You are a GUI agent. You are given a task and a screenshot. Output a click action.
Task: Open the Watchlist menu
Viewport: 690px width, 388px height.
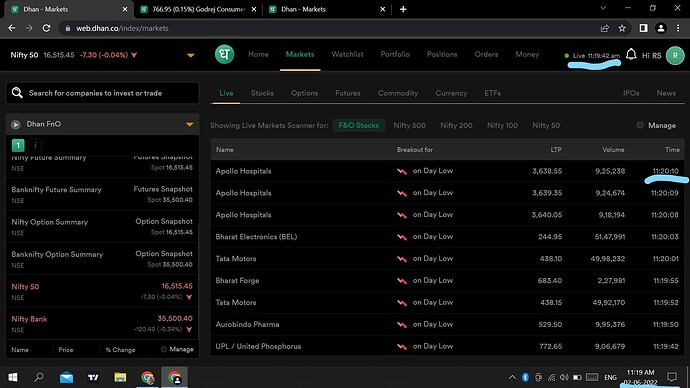pyautogui.click(x=347, y=54)
